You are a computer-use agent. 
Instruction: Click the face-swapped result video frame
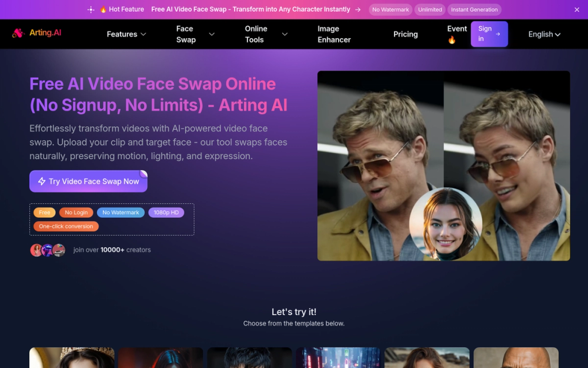pos(507,165)
